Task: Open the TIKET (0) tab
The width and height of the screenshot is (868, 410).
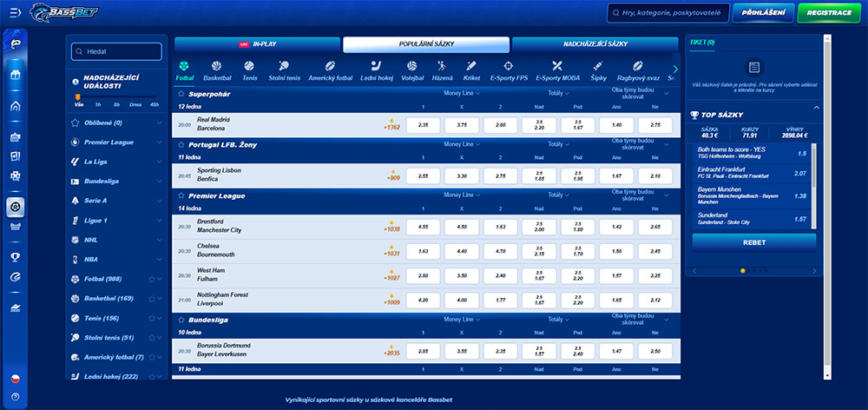Action: pos(702,42)
